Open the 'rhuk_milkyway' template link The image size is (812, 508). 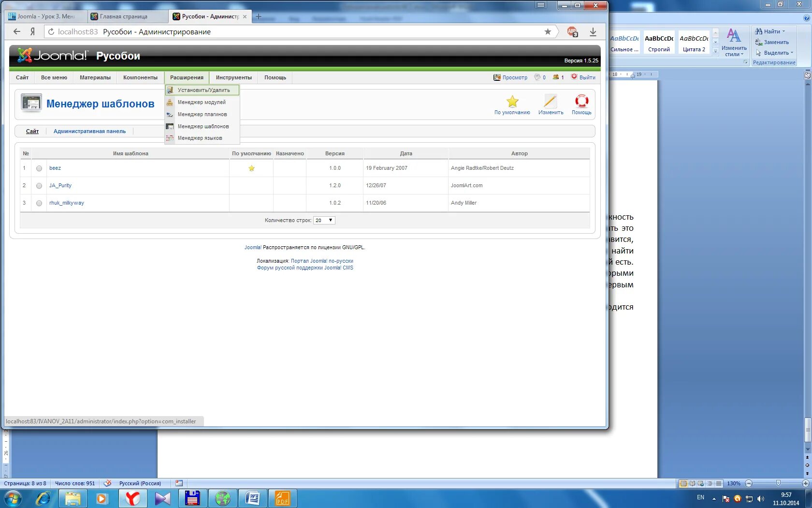67,203
